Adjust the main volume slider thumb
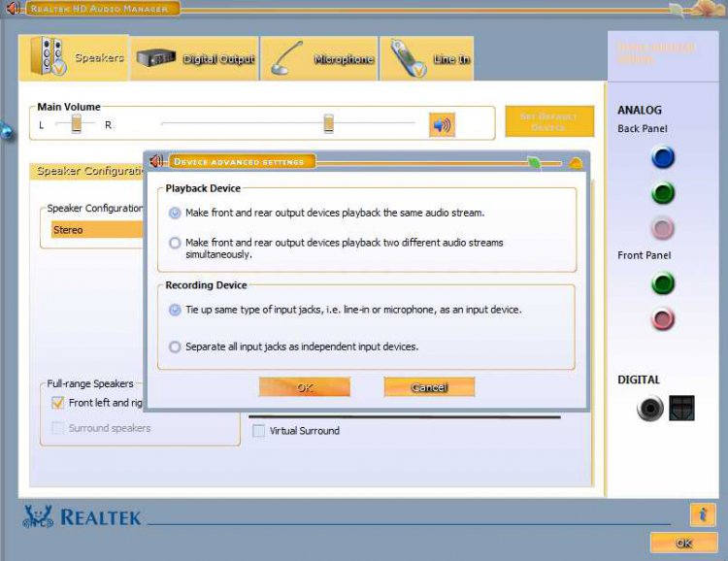 point(329,123)
